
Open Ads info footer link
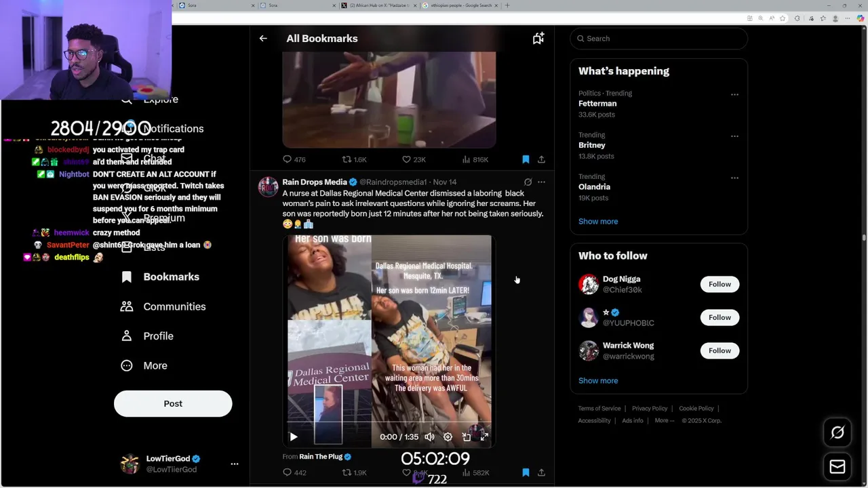(633, 421)
